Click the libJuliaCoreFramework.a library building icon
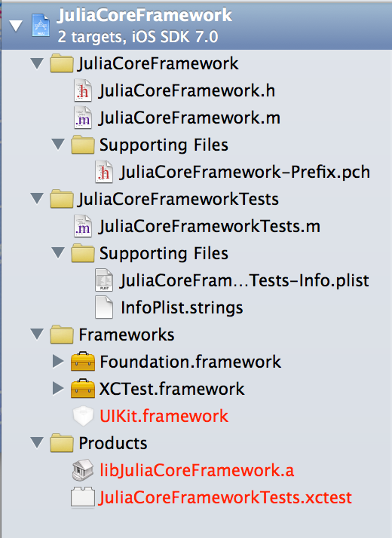Viewport: 392px width, 538px height. click(x=83, y=469)
